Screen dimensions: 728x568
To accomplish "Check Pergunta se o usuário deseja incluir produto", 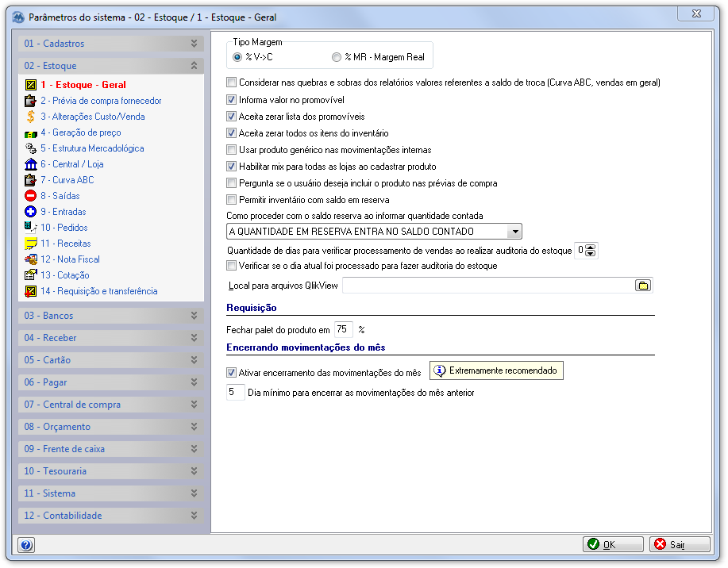I will tap(231, 182).
